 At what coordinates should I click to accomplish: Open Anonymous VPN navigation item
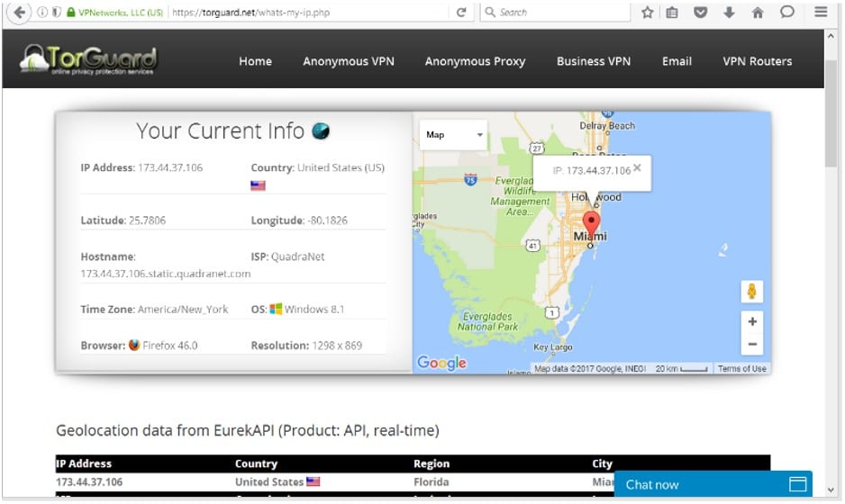[348, 61]
